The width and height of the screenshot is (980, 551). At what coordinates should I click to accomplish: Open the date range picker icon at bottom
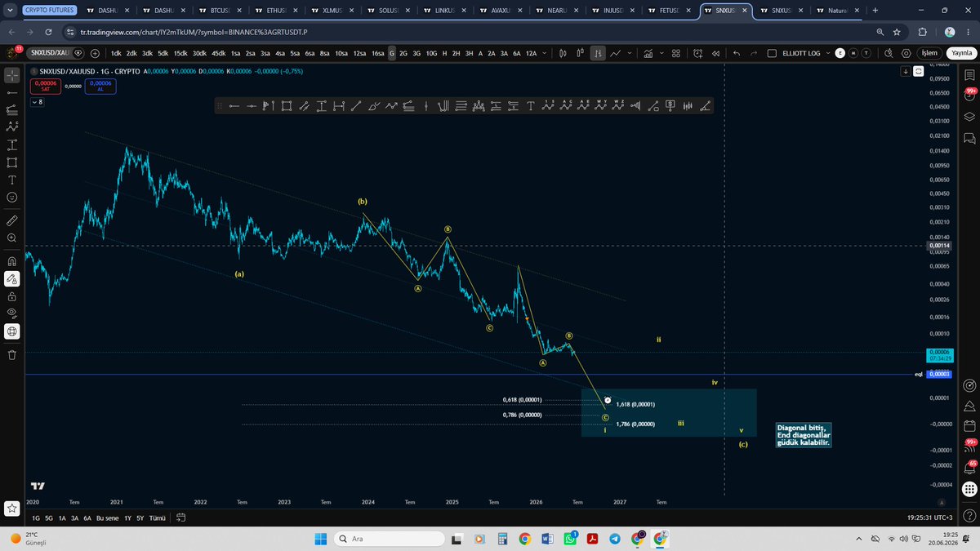pos(180,518)
